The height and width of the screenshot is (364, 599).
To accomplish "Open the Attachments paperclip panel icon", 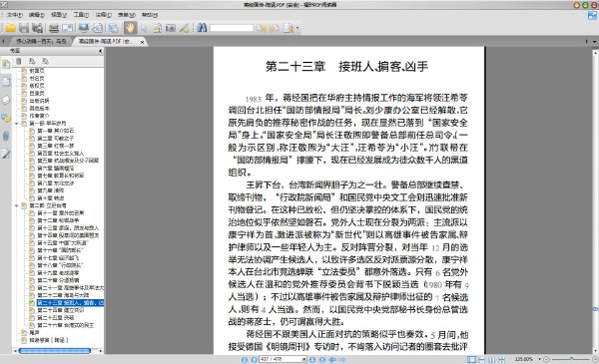I will 6,136.
